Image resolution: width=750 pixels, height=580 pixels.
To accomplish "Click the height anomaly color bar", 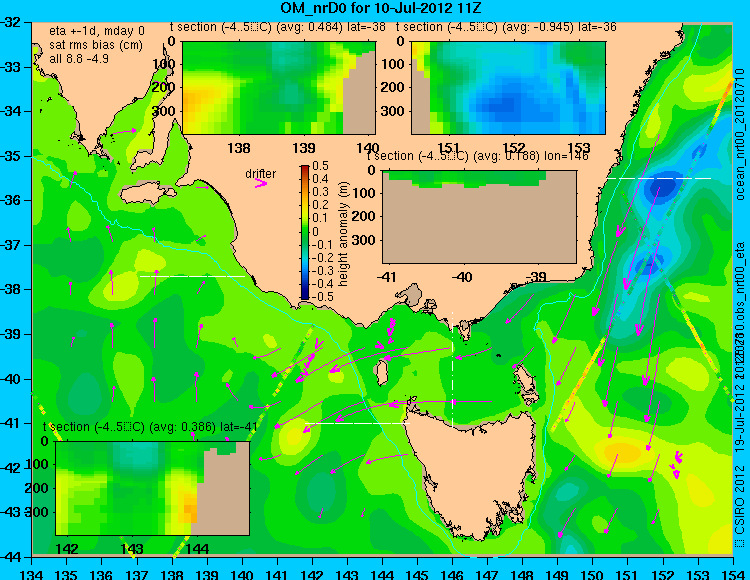I will [x=305, y=232].
